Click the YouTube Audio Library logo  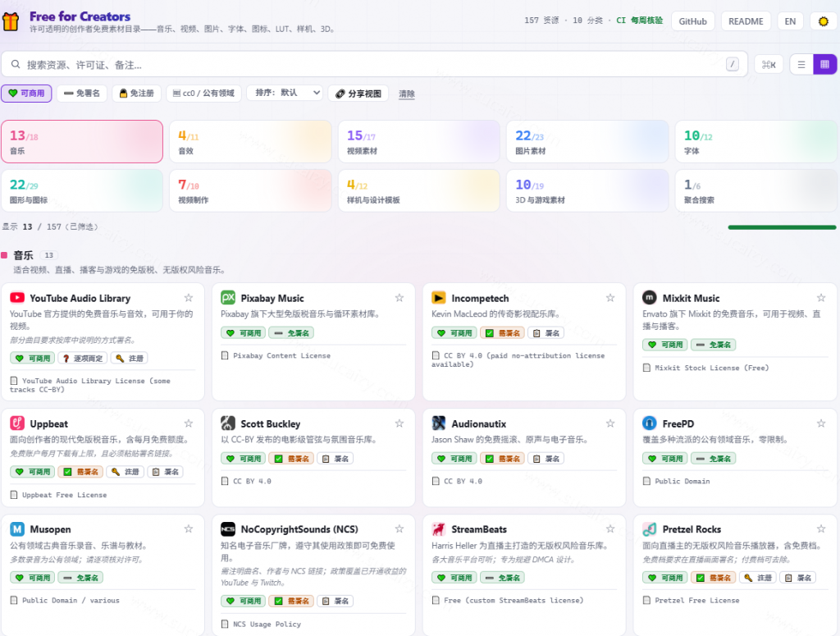pos(17,298)
